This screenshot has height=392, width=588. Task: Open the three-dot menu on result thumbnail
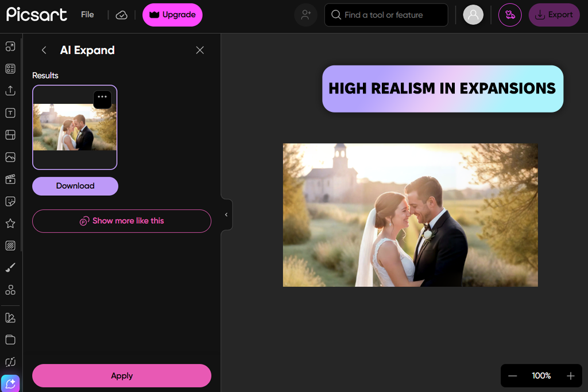(x=102, y=99)
